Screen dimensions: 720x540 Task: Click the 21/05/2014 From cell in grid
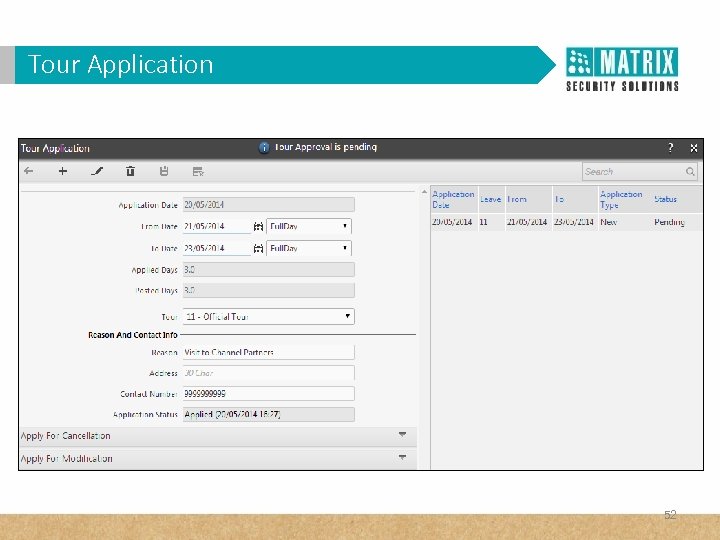(x=527, y=222)
